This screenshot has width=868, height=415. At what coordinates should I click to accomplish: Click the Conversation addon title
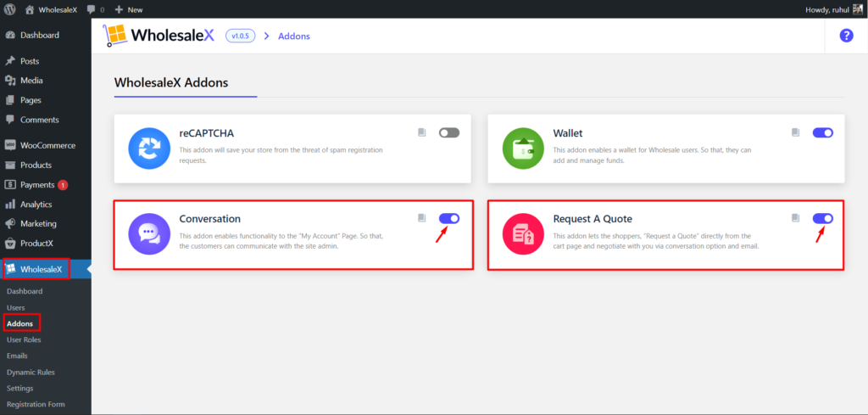click(x=210, y=219)
